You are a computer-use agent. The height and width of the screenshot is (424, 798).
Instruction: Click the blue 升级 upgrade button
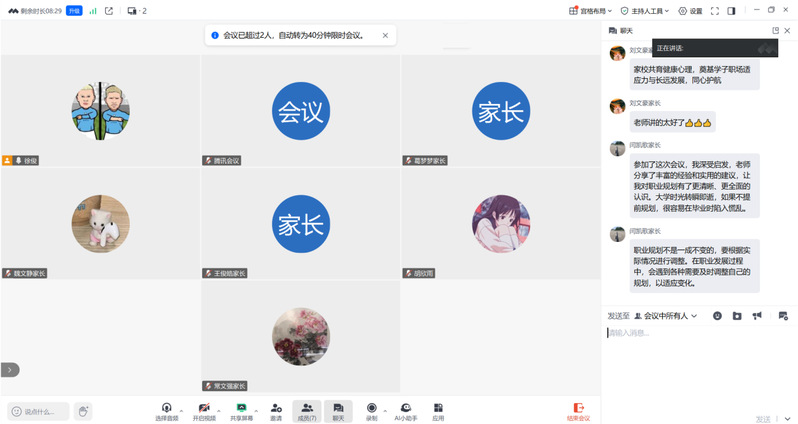[x=74, y=11]
